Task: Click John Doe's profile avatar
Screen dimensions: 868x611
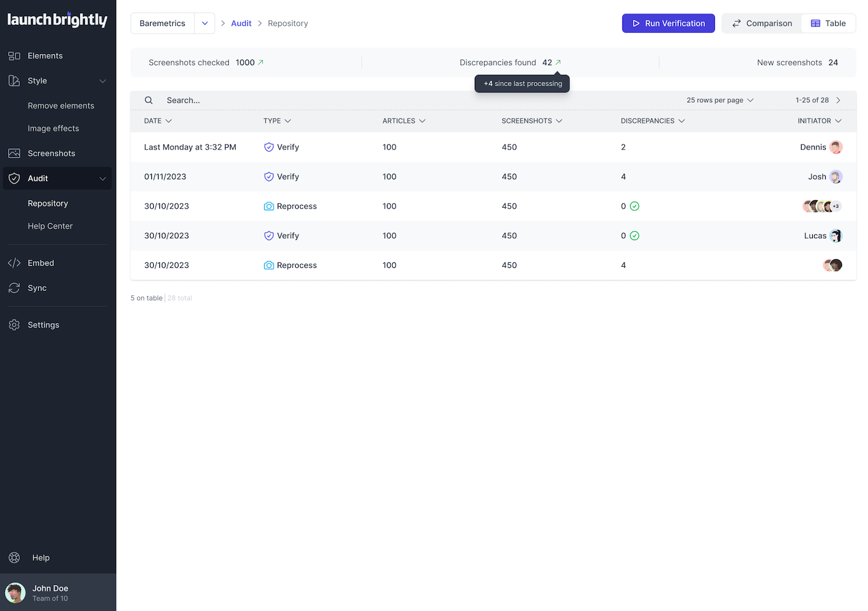Action: [15, 592]
